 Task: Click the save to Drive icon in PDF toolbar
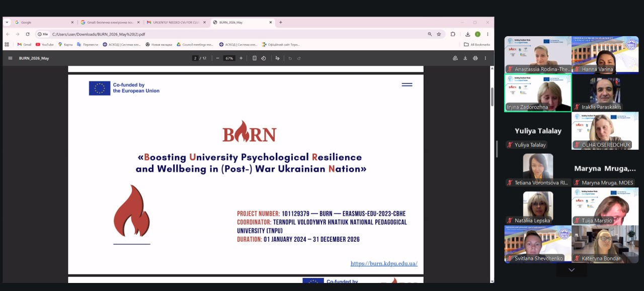pos(455,58)
